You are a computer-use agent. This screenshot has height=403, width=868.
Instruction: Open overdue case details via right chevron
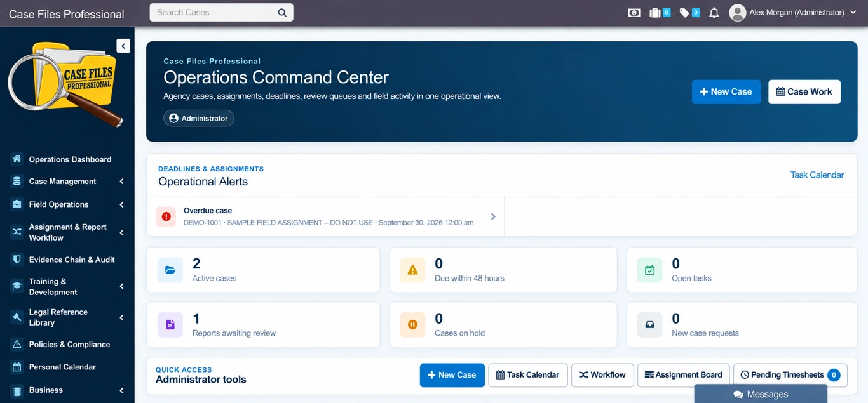coord(493,216)
